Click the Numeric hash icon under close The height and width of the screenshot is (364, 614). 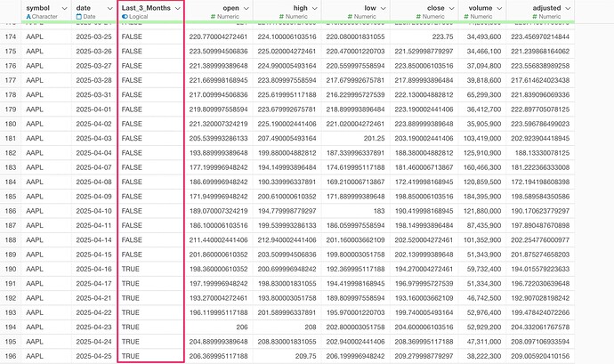tap(418, 16)
